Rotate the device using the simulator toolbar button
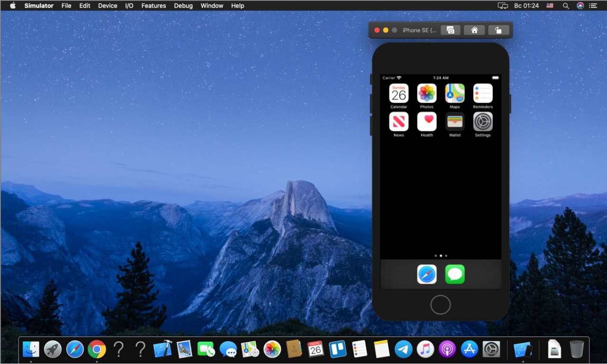This screenshot has width=607, height=364. point(498,30)
